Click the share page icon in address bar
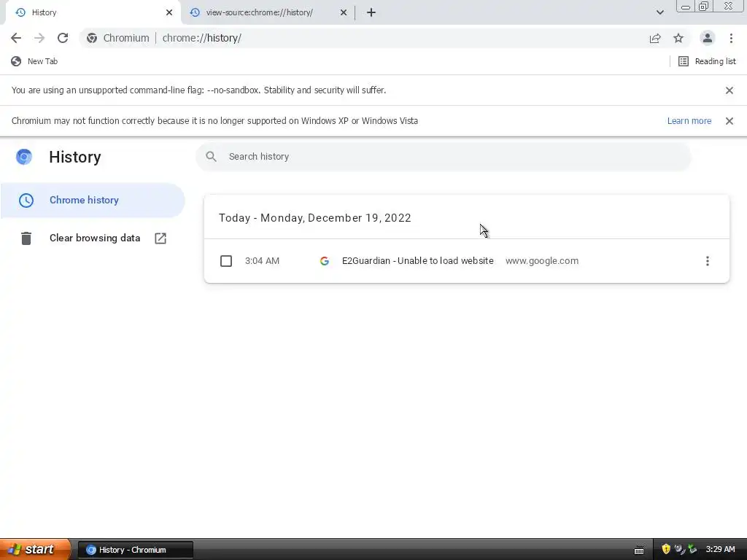This screenshot has width=747, height=560. point(655,38)
